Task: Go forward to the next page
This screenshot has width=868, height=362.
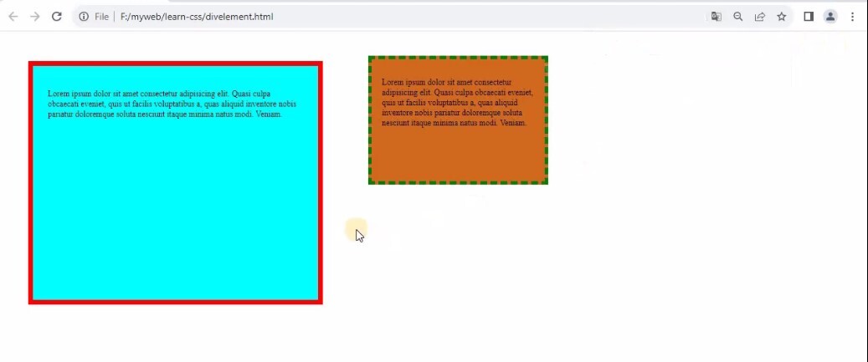Action: tap(35, 17)
